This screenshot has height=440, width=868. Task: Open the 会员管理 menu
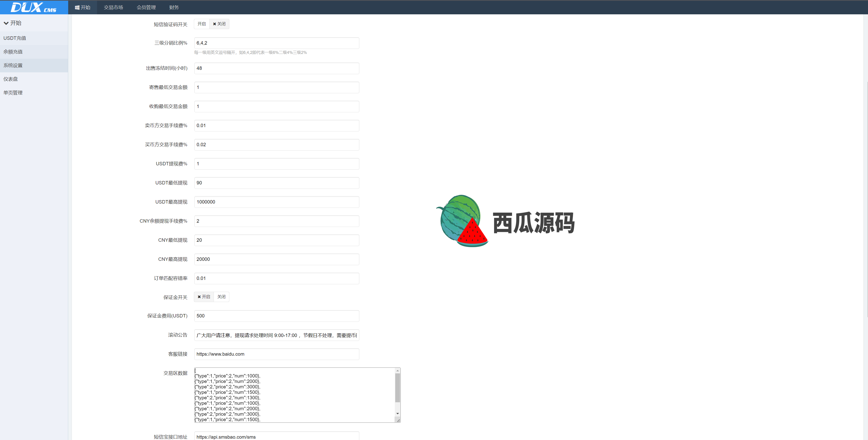tap(146, 8)
